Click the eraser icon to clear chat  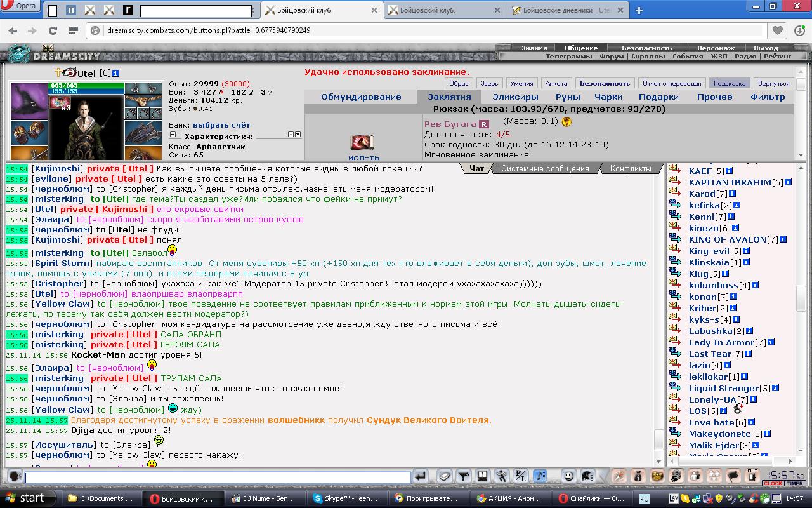tap(445, 476)
